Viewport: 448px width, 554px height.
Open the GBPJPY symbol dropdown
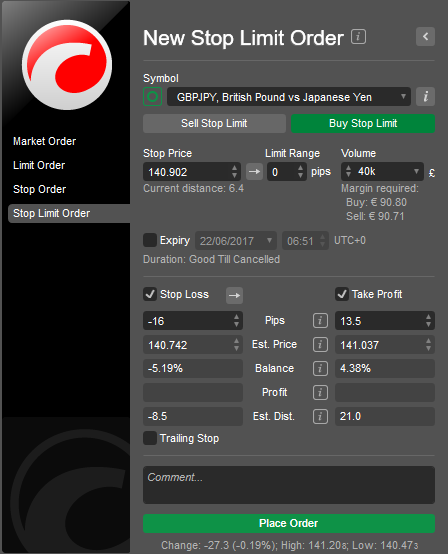point(289,97)
